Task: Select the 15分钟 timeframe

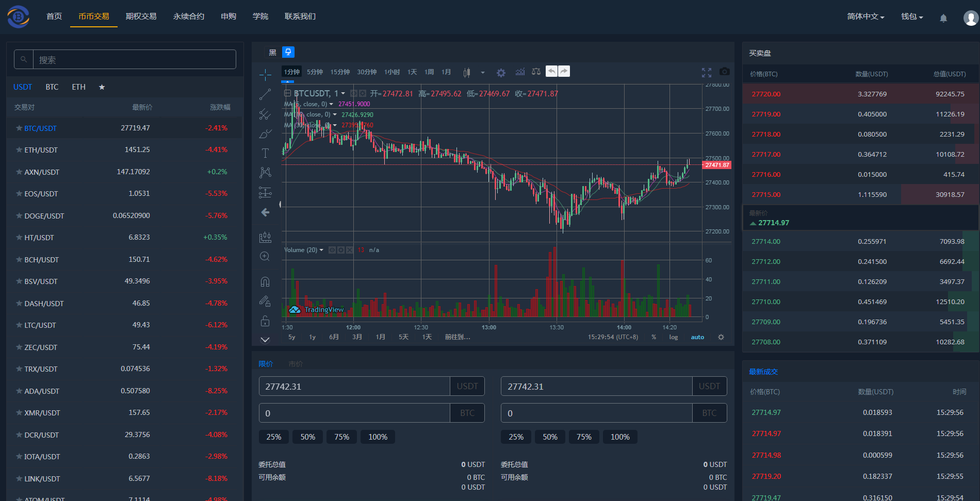Action: [x=340, y=72]
